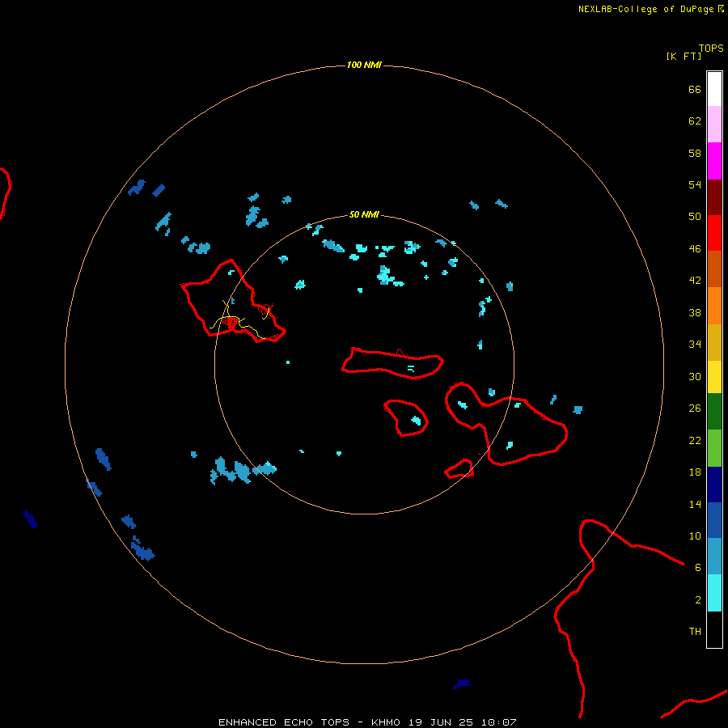Click the bright red 50 color swatch
Screen dimensions: 728x728
(x=714, y=233)
